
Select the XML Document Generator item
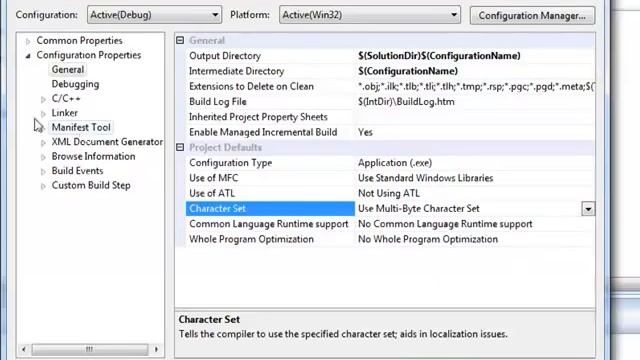tap(107, 142)
